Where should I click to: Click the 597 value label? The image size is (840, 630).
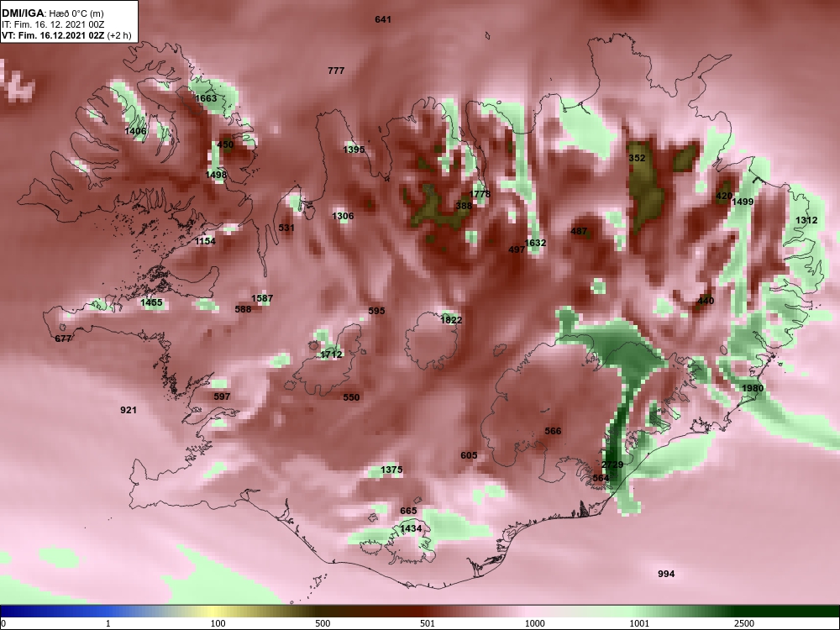tap(222, 396)
